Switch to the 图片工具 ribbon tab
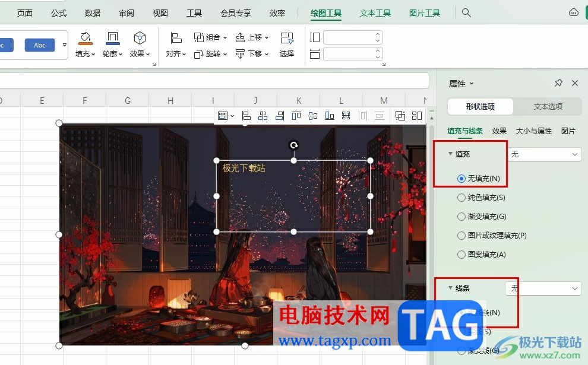 pyautogui.click(x=425, y=13)
